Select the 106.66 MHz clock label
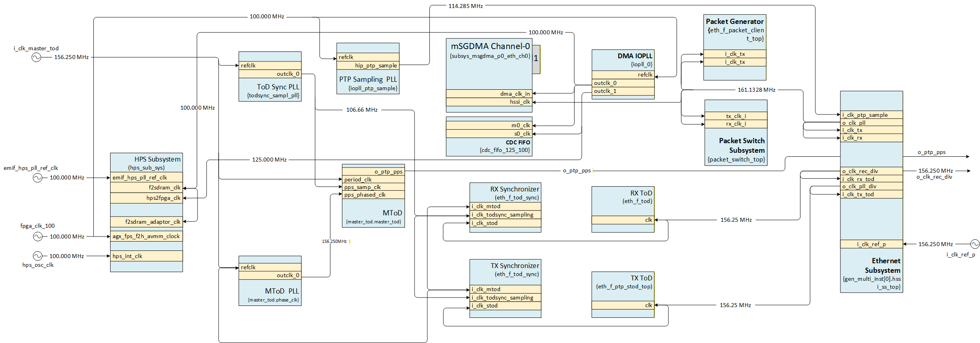This screenshot has width=980, height=343. tap(362, 110)
